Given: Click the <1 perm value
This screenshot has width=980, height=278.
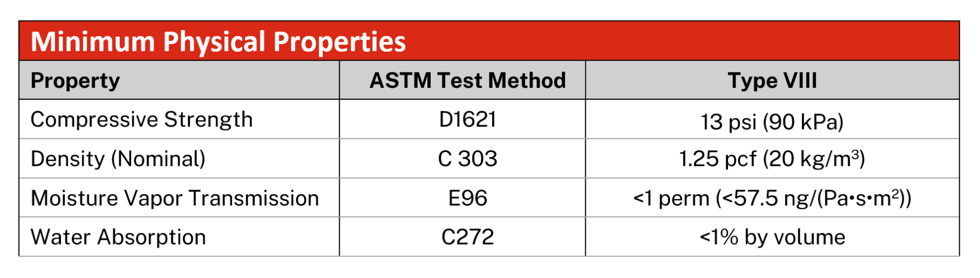Looking at the screenshot, I should tap(670, 198).
